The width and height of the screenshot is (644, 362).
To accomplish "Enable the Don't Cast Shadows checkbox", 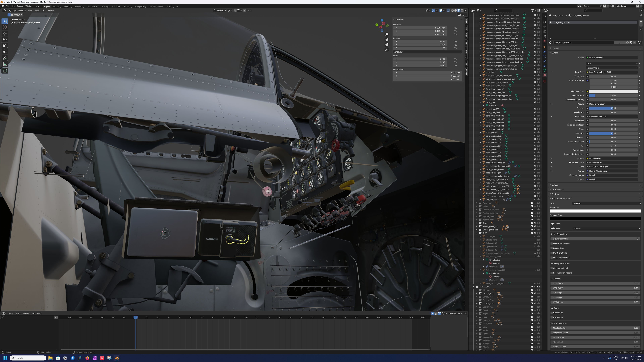I will (x=552, y=244).
